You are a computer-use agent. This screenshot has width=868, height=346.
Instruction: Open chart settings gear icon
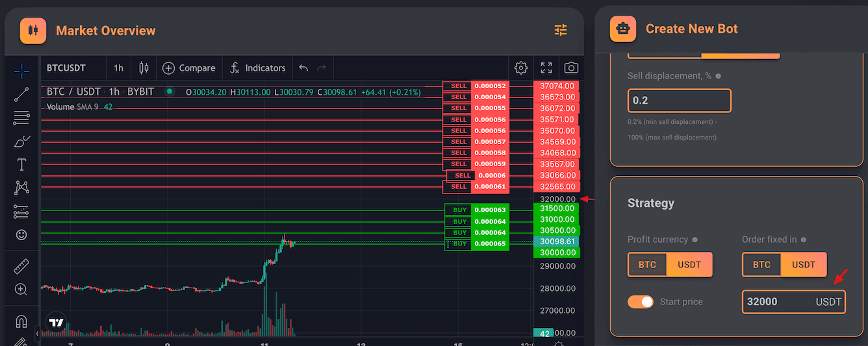(x=520, y=68)
